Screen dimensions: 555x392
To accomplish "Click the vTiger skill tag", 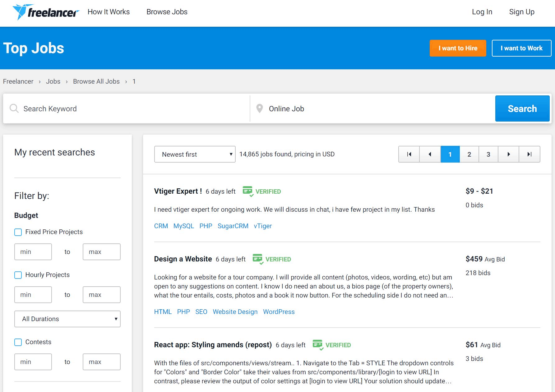I will (x=263, y=226).
